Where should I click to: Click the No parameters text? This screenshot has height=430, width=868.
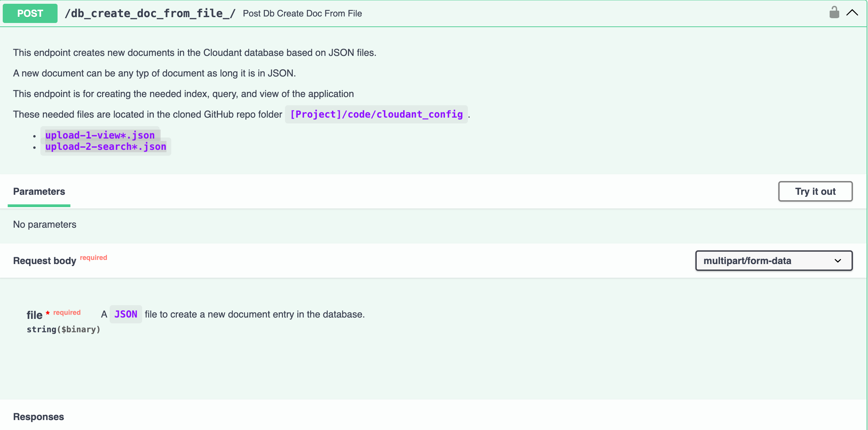click(x=45, y=224)
